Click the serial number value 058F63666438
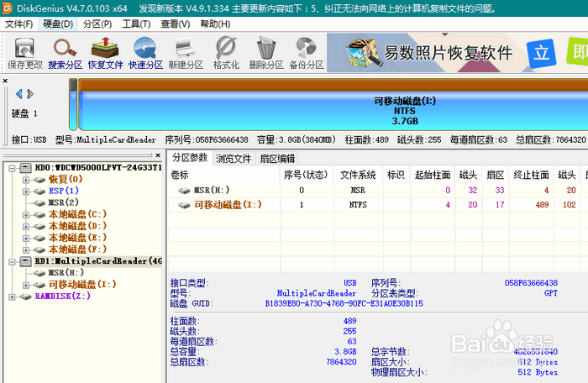The width and height of the screenshot is (588, 383). pyautogui.click(x=531, y=283)
